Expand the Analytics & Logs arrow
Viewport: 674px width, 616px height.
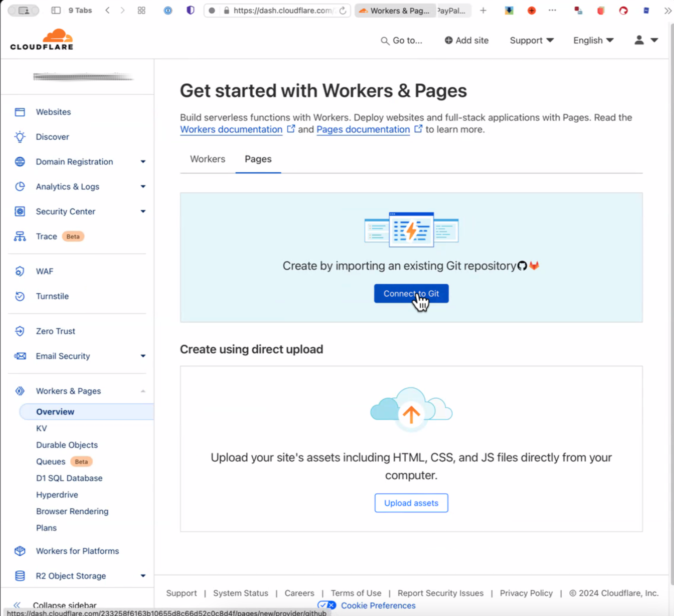click(143, 186)
